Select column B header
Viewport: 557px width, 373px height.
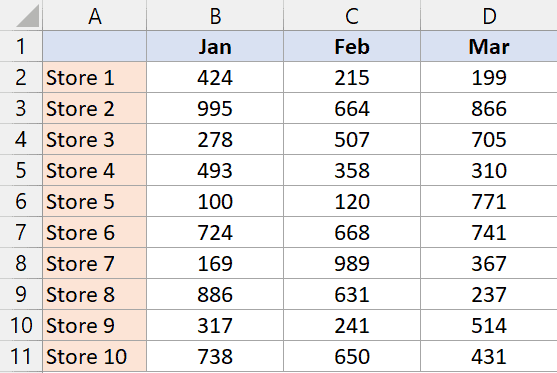tap(215, 15)
